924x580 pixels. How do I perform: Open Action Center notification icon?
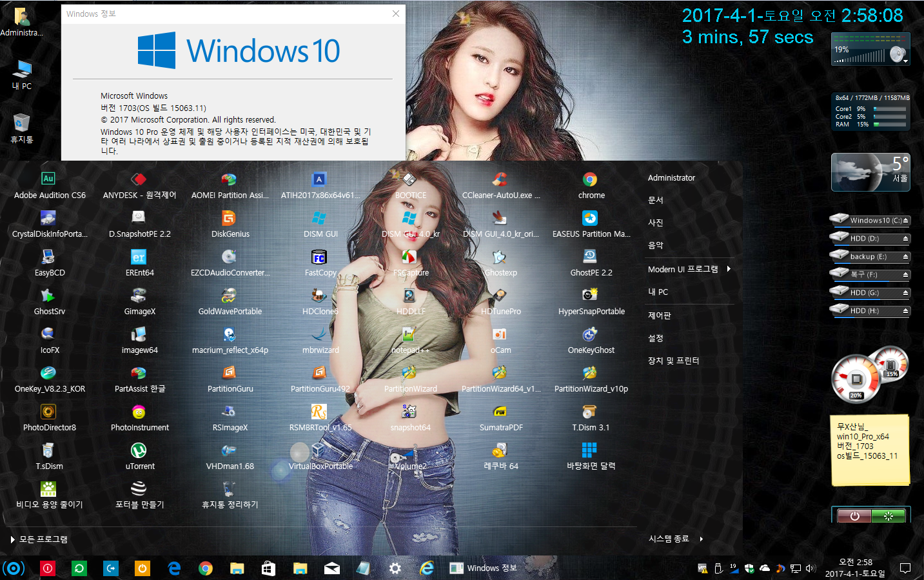[x=905, y=568]
